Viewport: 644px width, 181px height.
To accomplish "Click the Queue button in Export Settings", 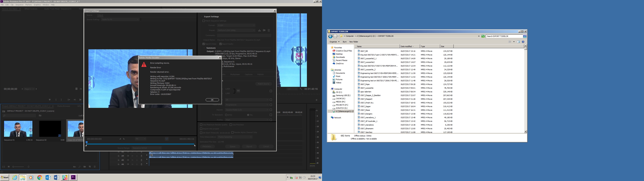I will coord(232,146).
